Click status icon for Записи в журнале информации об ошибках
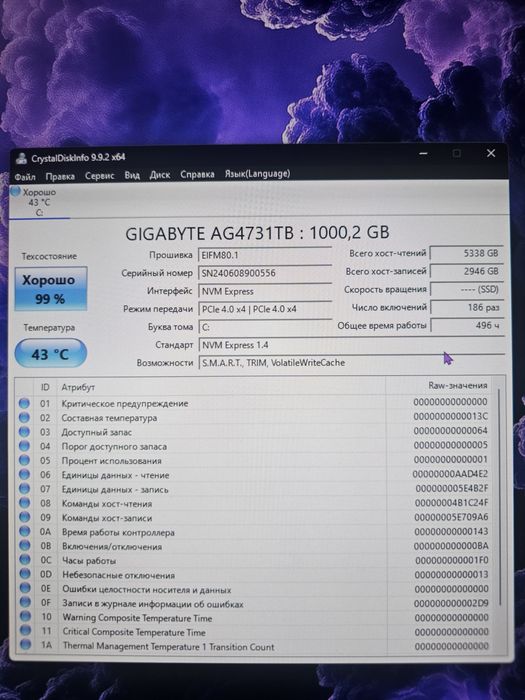The height and width of the screenshot is (700, 525). [25, 603]
